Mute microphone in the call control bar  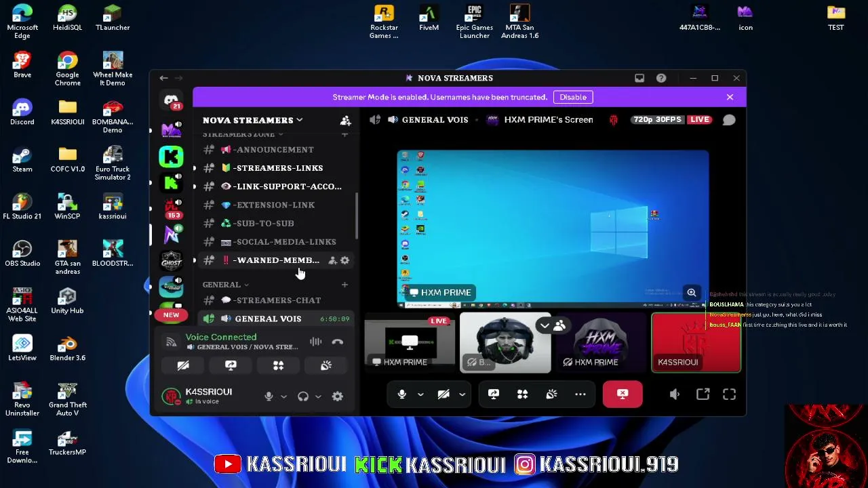point(401,394)
